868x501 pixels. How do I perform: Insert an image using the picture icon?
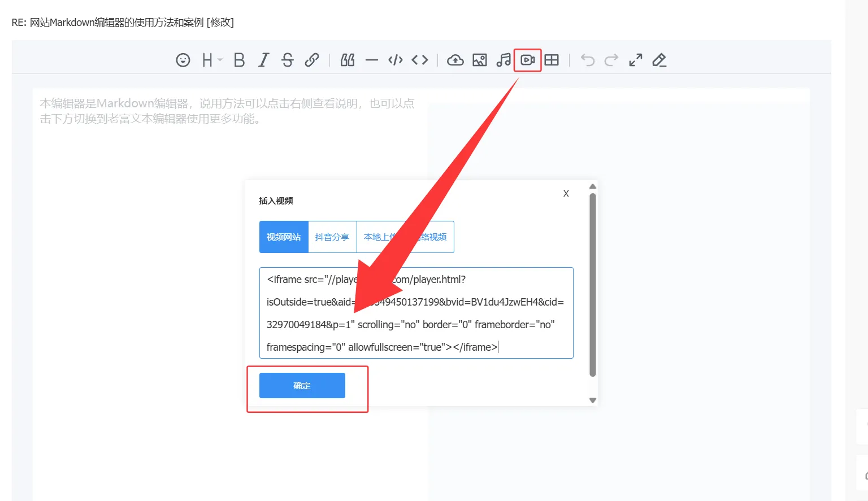[480, 60]
